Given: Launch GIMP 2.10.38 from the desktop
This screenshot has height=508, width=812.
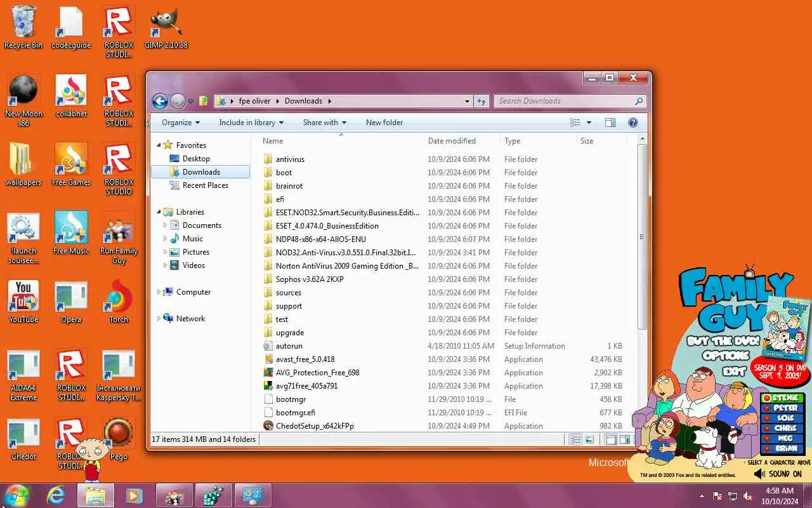Looking at the screenshot, I should 166,28.
